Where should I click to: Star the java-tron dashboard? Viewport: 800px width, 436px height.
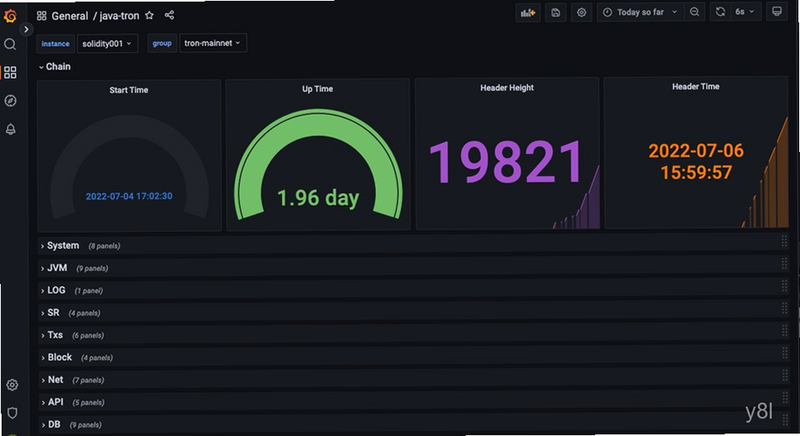point(149,15)
